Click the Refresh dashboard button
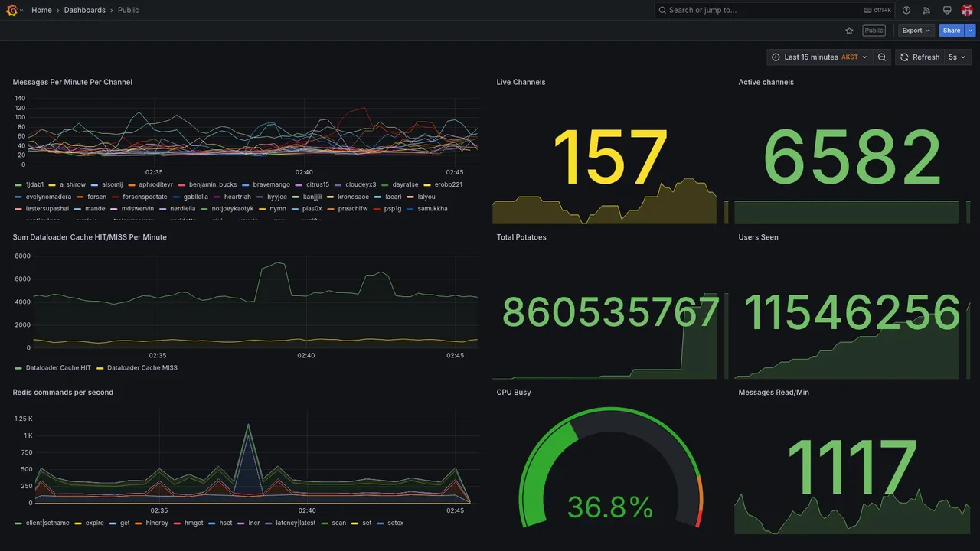The height and width of the screenshot is (551, 980). point(919,57)
